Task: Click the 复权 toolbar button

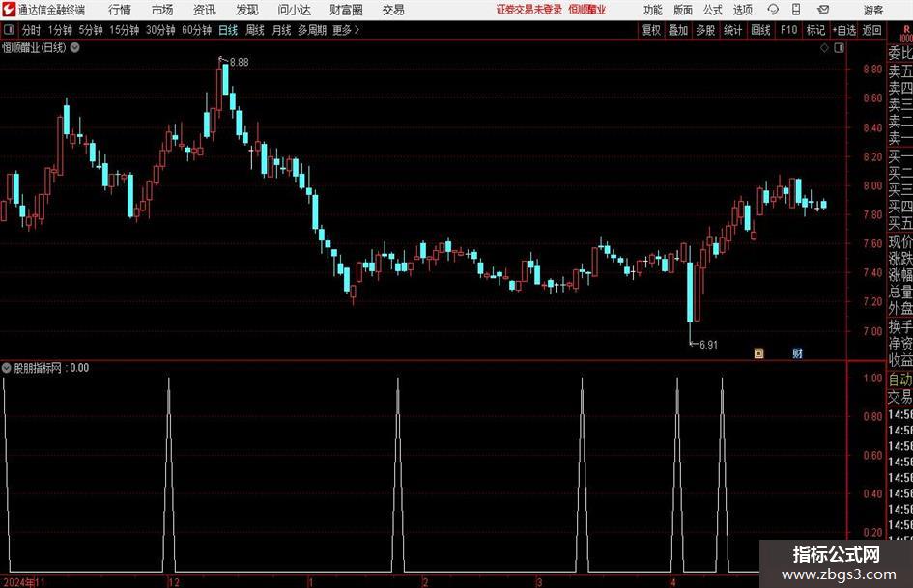Action: pyautogui.click(x=651, y=30)
